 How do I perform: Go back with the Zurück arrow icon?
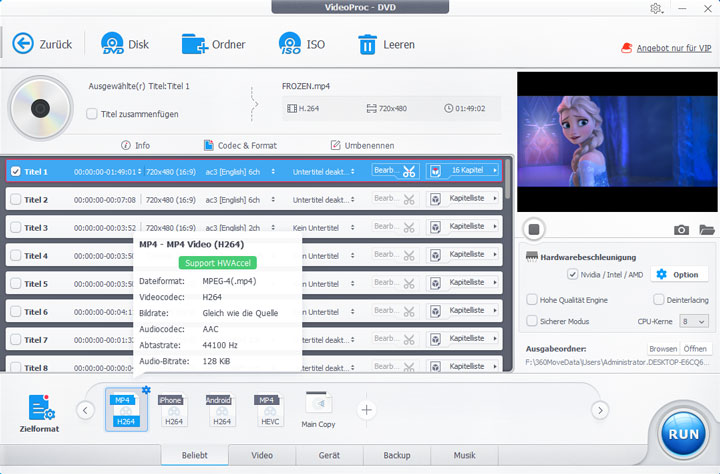pyautogui.click(x=23, y=44)
